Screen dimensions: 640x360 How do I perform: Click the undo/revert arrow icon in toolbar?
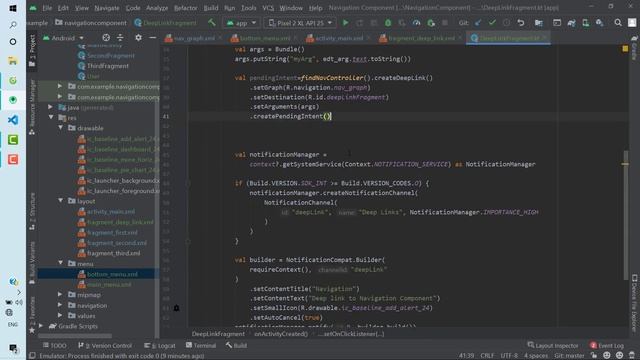pos(521,23)
